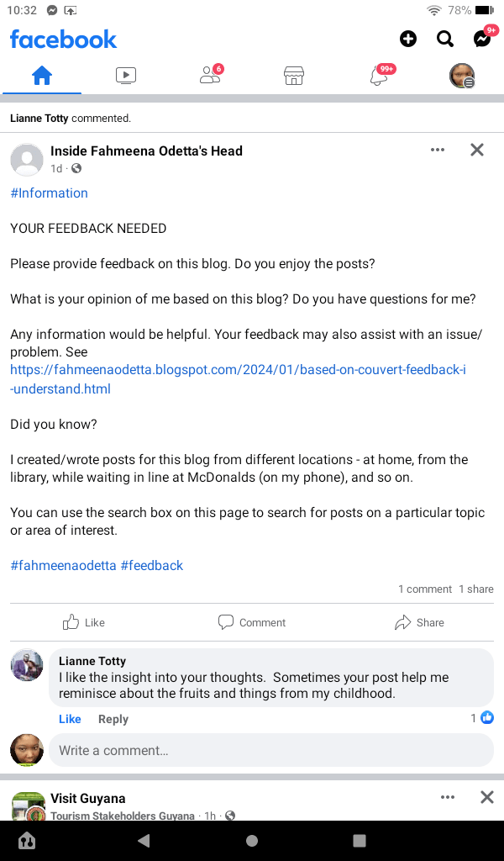Open the Watch video tab

tap(126, 76)
